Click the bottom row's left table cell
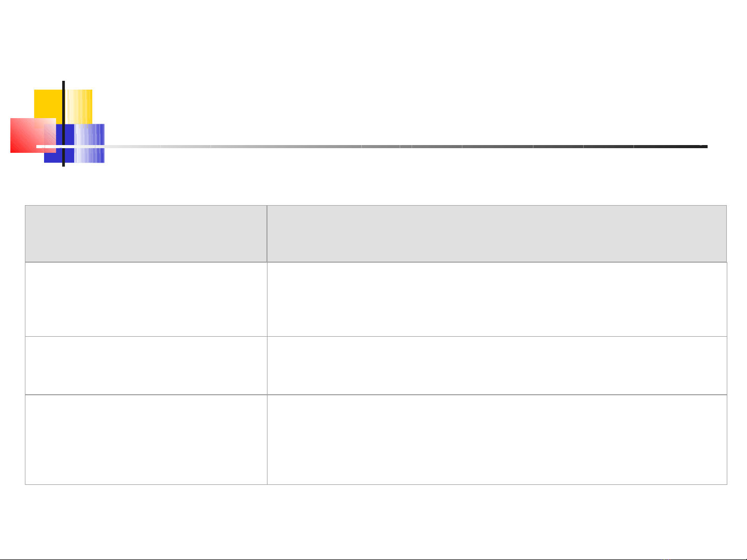The height and width of the screenshot is (560, 747). (x=146, y=440)
